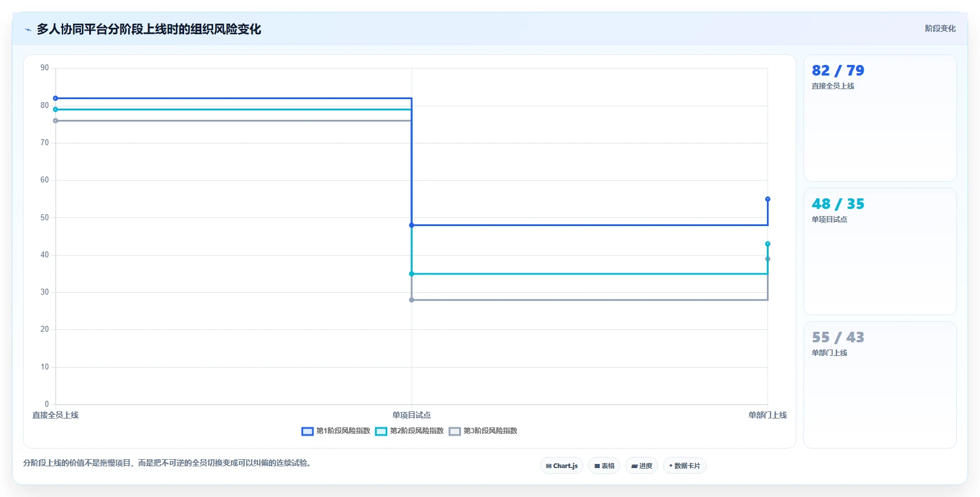Click y-axis tick label 50
The image size is (980, 497).
pyautogui.click(x=45, y=218)
